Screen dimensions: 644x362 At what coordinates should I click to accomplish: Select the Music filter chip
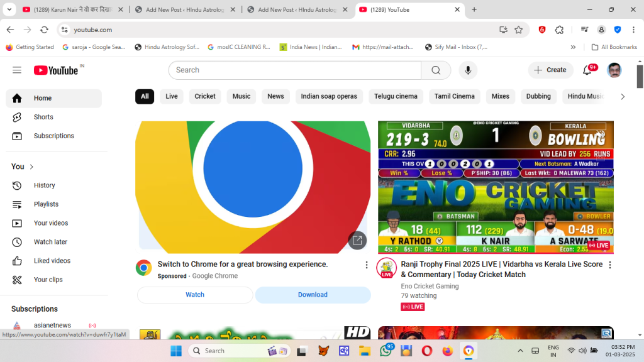(241, 96)
